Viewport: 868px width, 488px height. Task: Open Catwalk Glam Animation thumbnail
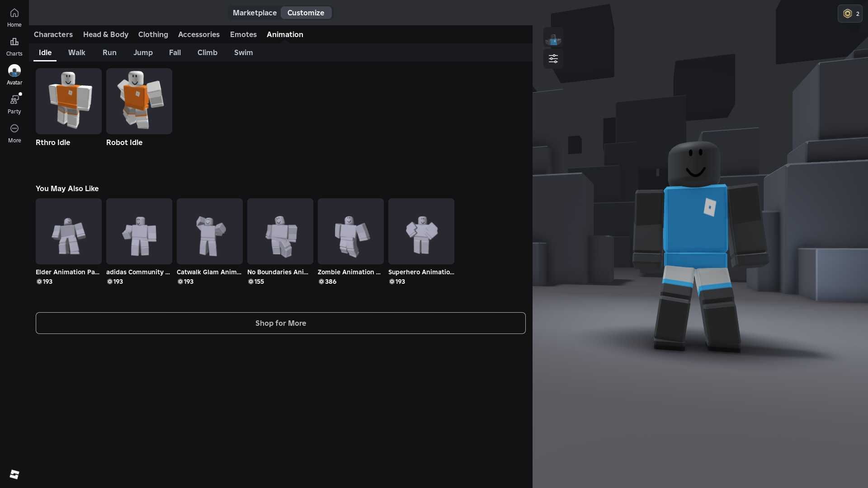[210, 231]
